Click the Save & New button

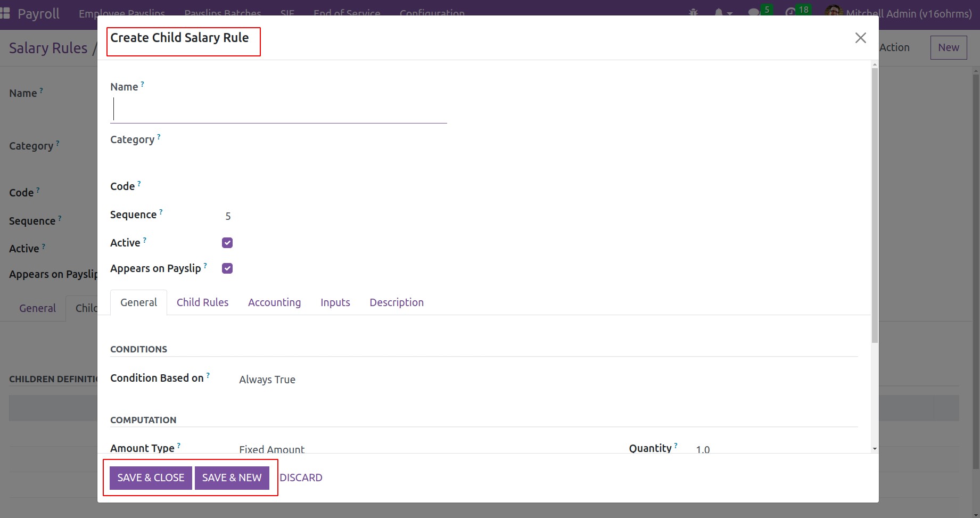pyautogui.click(x=232, y=478)
